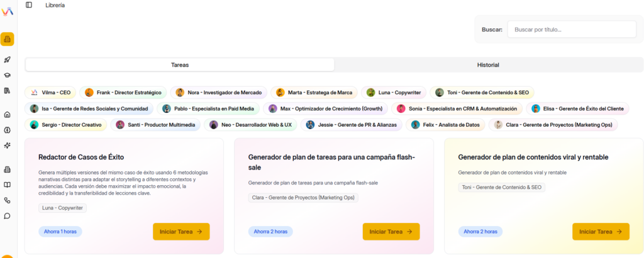Open the chat bubble sidebar icon
The height and width of the screenshot is (258, 644).
click(8, 216)
